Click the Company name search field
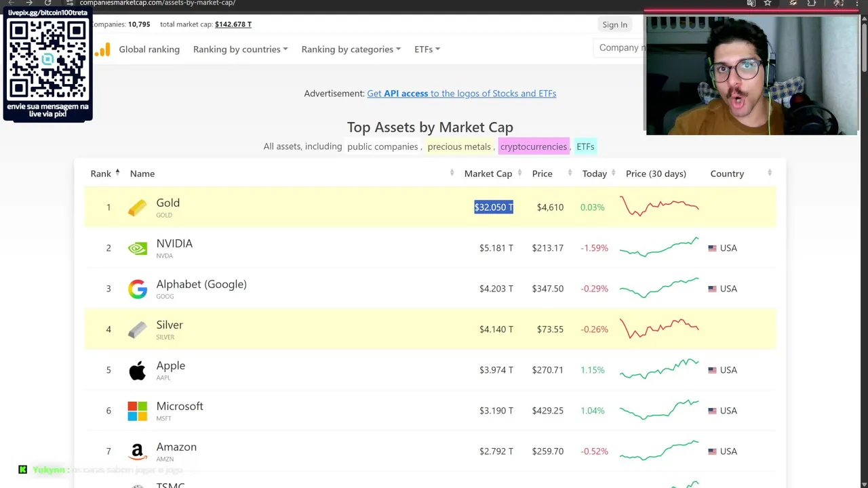This screenshot has width=868, height=488. pyautogui.click(x=620, y=48)
